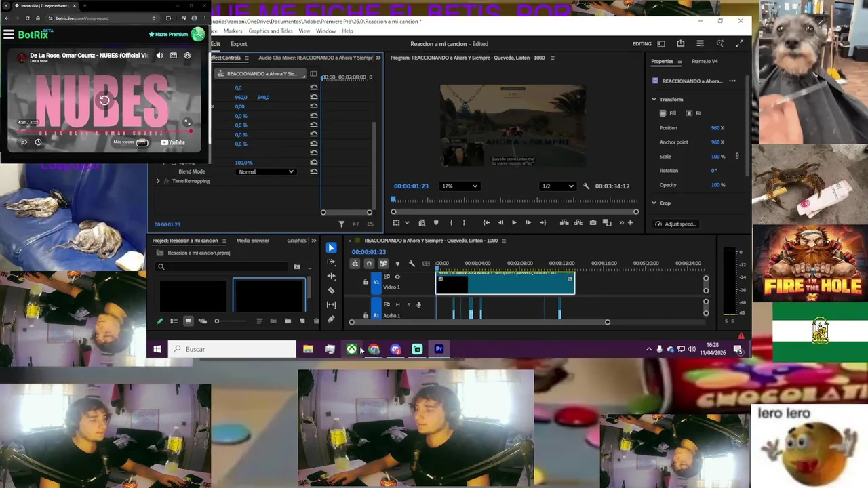This screenshot has width=868, height=488.
Task: Toggle full screen video output icon
Action: click(x=739, y=43)
